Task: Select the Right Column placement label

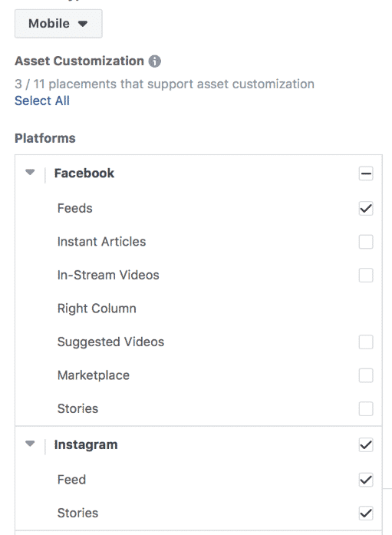Action: [x=97, y=309]
